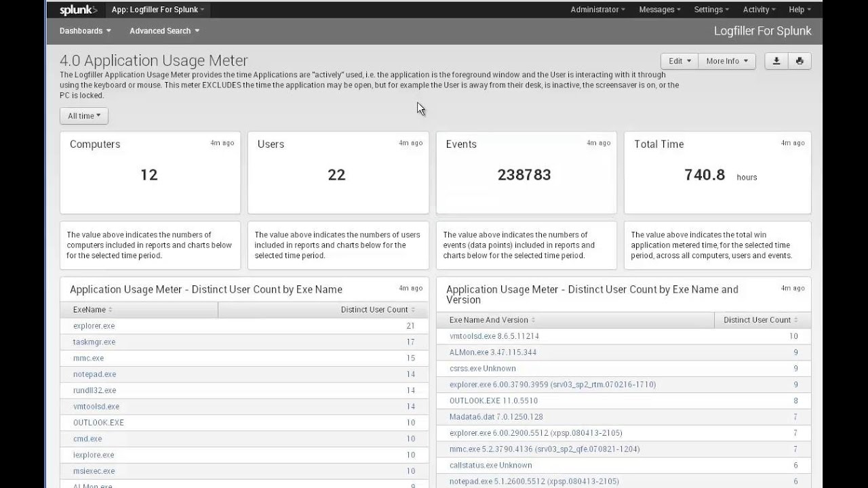Click the notepad.exe link in left table
Viewport: 868px width, 488px height.
[x=94, y=374]
